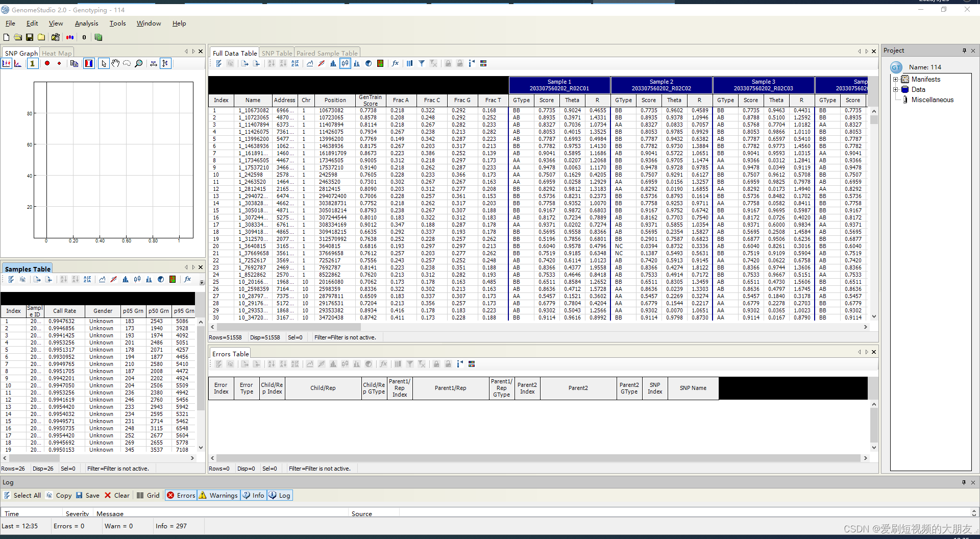Open the pie chart icon in Full Data Table toolbar
The width and height of the screenshot is (980, 539).
point(369,63)
